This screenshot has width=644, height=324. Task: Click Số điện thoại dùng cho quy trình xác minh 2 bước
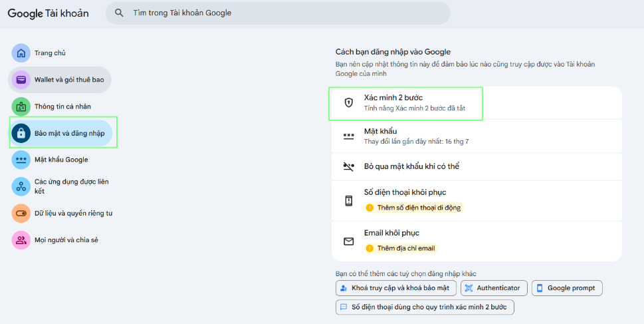(425, 307)
